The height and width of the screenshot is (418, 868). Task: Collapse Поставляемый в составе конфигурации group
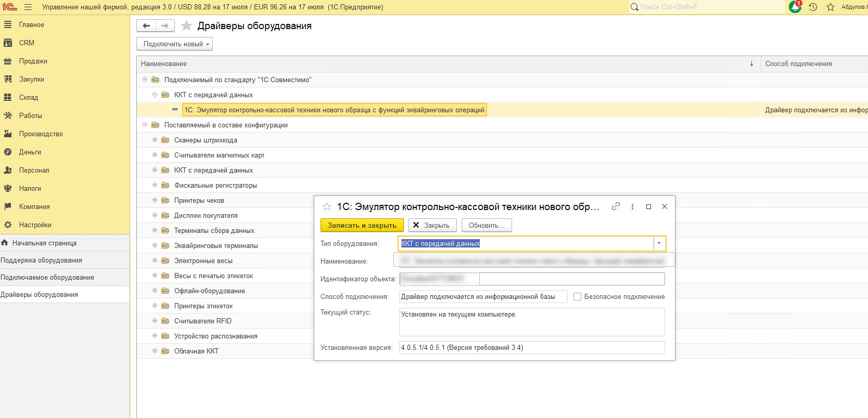pyautogui.click(x=145, y=125)
